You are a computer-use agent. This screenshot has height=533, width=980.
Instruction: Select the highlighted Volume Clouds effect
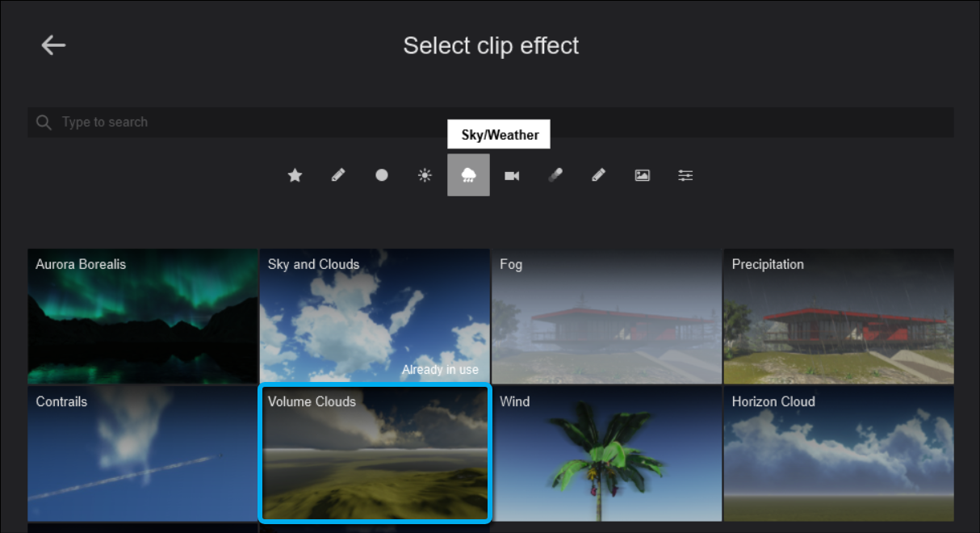[x=375, y=454]
